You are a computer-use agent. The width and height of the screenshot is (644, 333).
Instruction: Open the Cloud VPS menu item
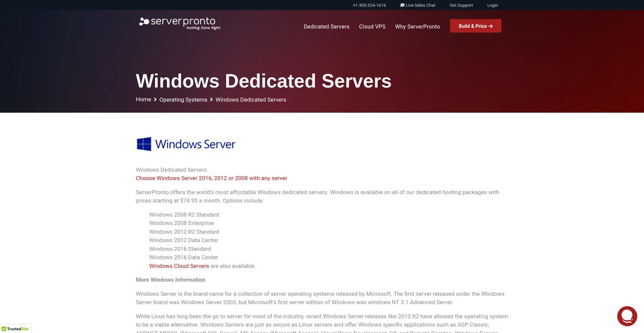[372, 26]
